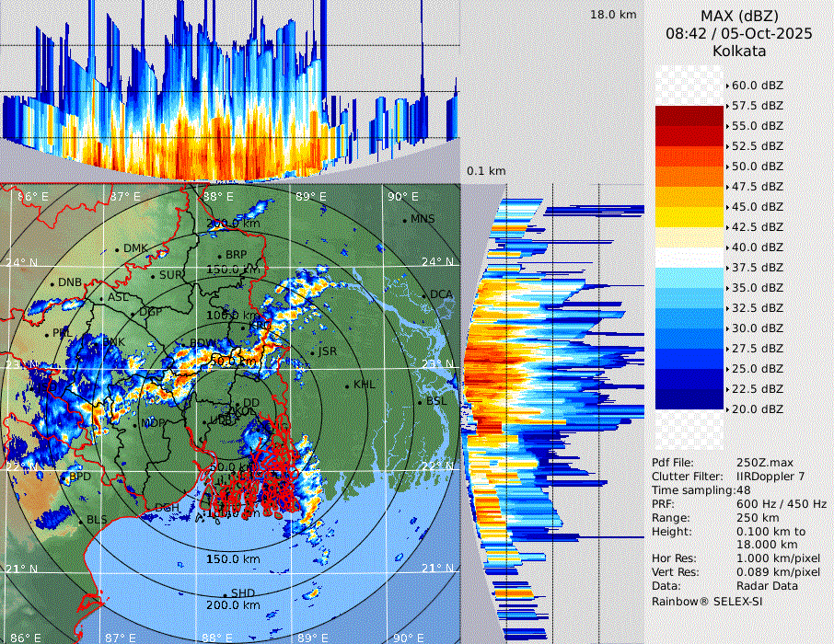Click the 37.5 dBZ legend label
This screenshot has height=644, width=834.
(x=757, y=268)
